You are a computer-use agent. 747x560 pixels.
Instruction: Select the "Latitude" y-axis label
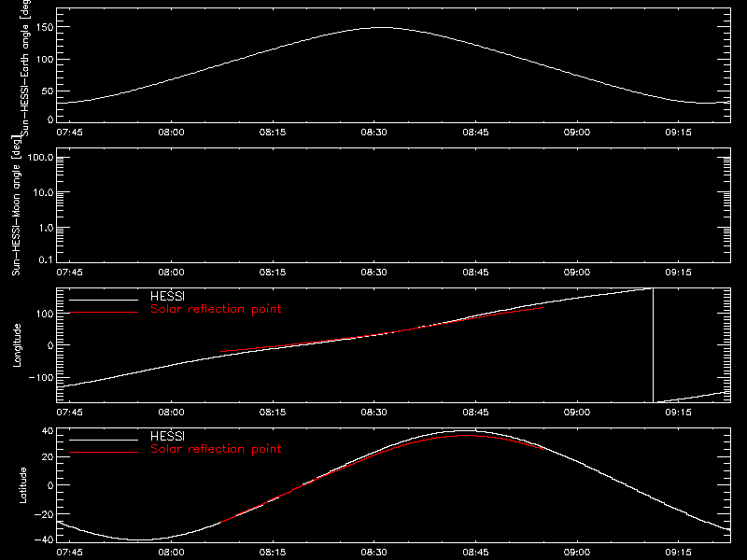tap(22, 485)
